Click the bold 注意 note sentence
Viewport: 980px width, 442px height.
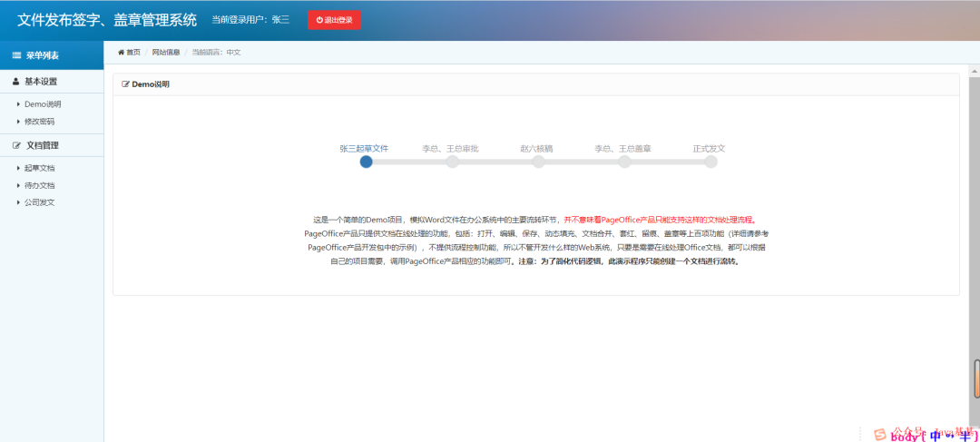coord(630,262)
